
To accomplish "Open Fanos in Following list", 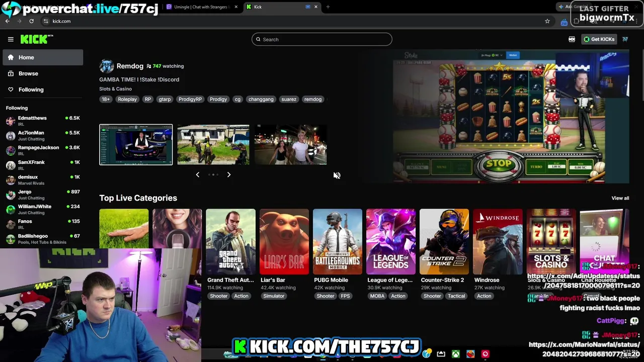I will [x=43, y=224].
